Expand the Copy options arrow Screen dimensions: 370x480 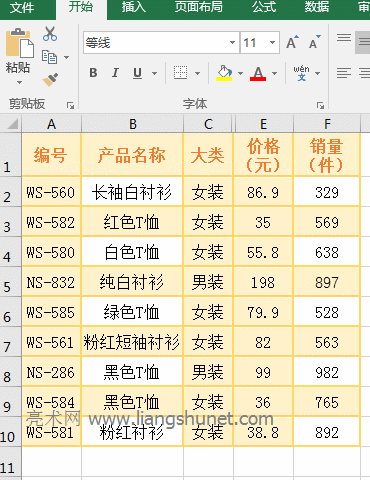(66, 57)
